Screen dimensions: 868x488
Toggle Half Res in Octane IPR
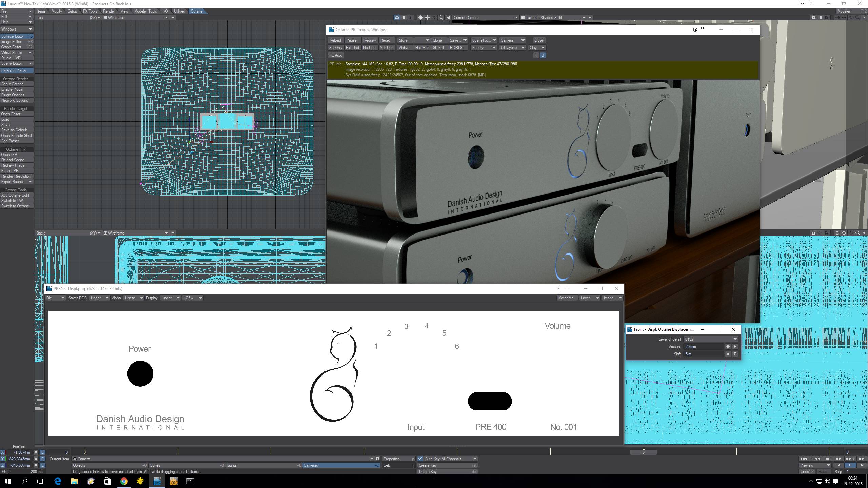(x=422, y=48)
